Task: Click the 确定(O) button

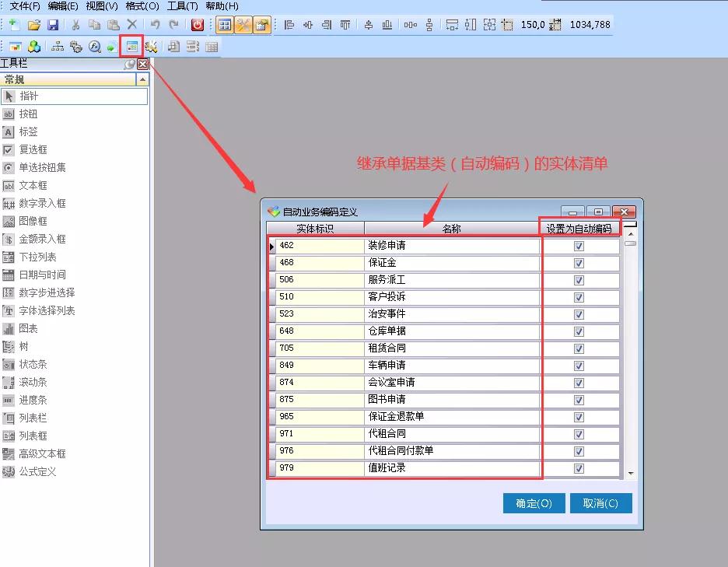Action: click(534, 503)
